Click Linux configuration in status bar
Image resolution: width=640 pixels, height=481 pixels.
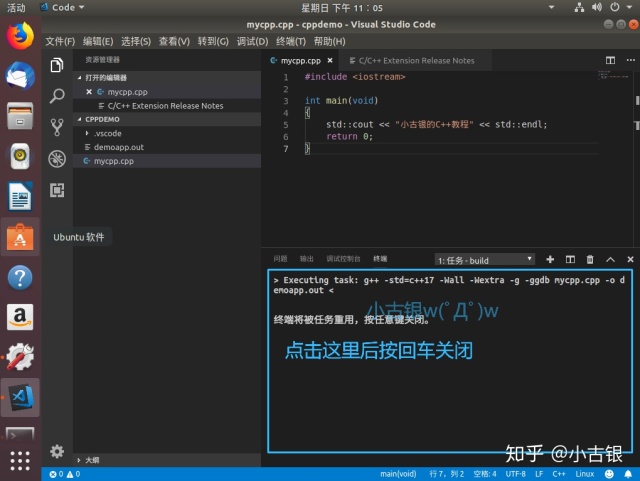click(584, 474)
